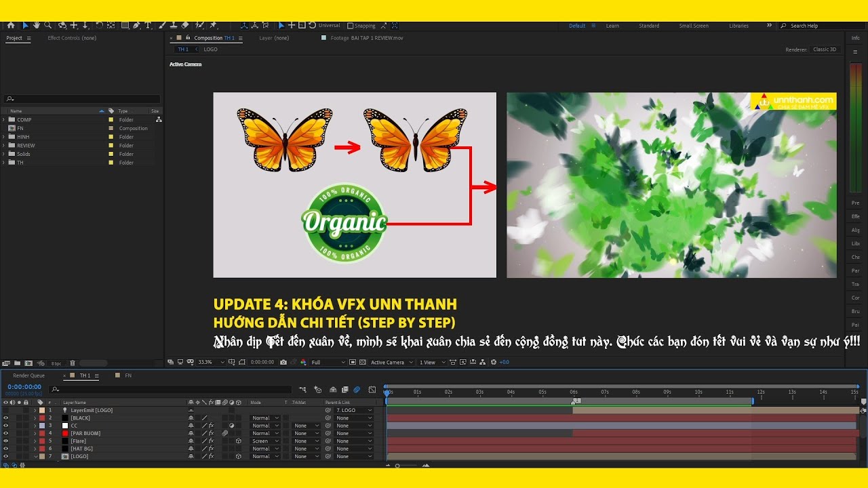
Task: Select the Standard workspace
Action: (x=649, y=26)
